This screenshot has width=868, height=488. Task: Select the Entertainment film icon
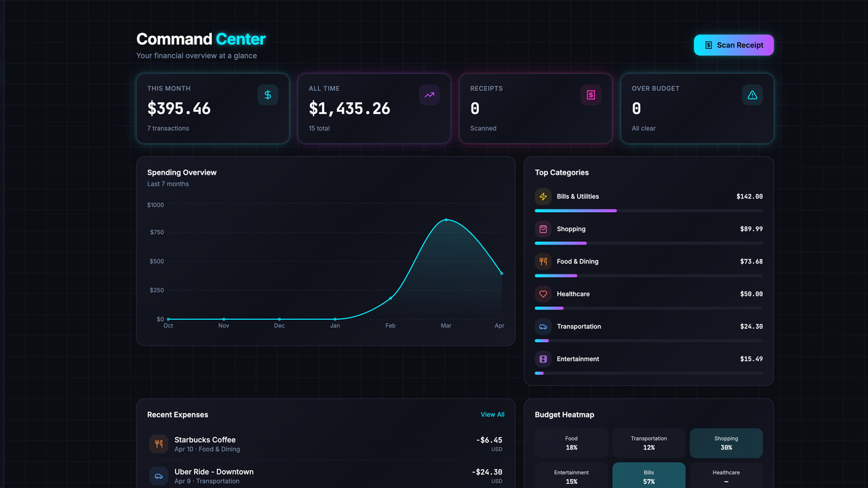coord(543,359)
